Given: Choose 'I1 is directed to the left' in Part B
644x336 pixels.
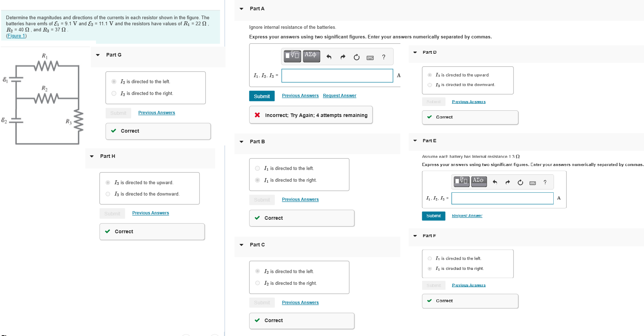Looking at the screenshot, I should coord(257,168).
